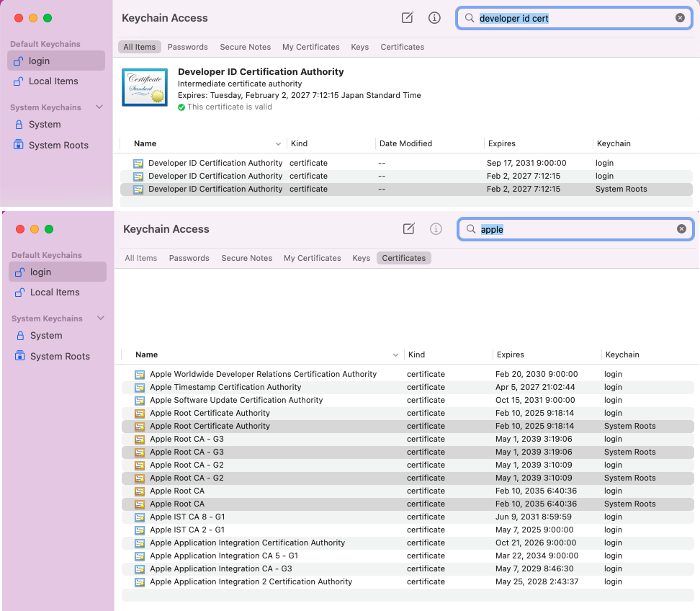Image resolution: width=700 pixels, height=611 pixels.
Task: Click Name column sort chevron in bottom window
Action: click(x=395, y=355)
